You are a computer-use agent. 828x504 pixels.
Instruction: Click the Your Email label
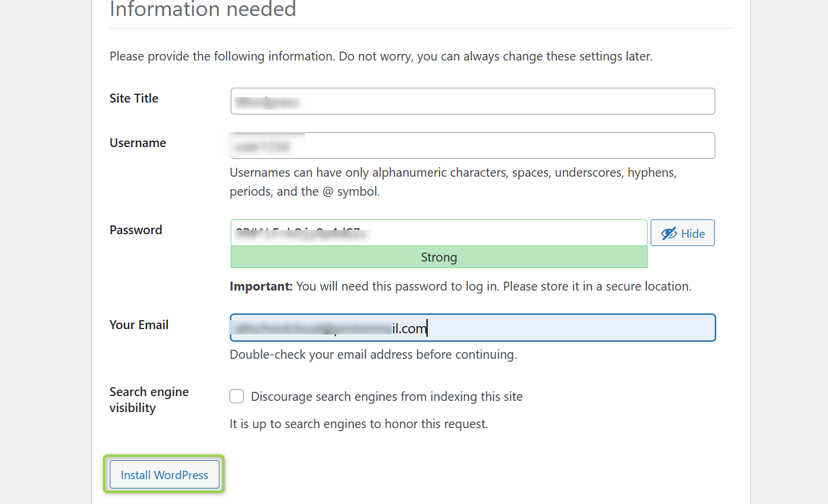pyautogui.click(x=139, y=325)
